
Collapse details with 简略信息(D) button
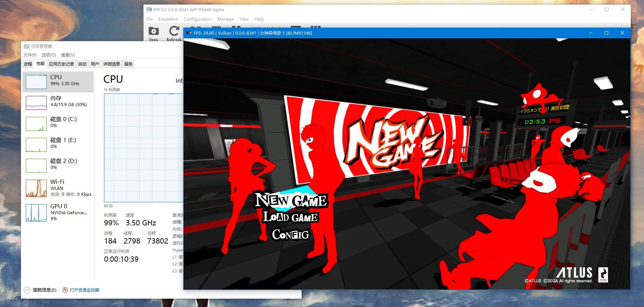(x=40, y=290)
